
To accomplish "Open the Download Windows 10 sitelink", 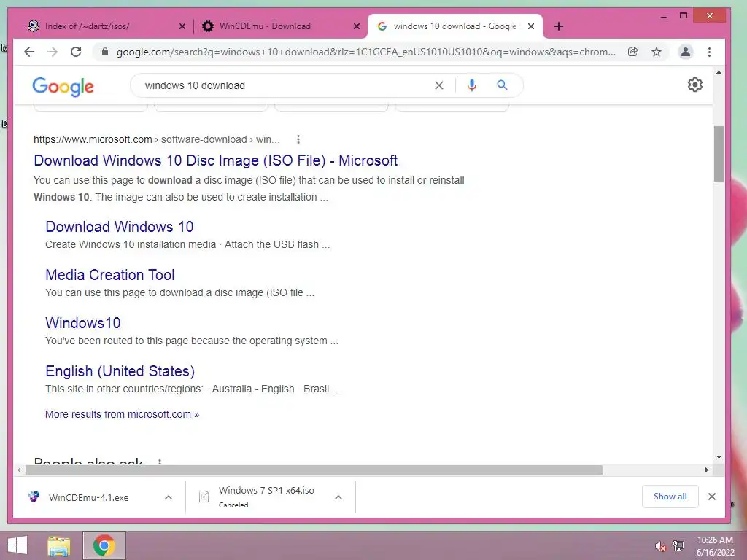I will pyautogui.click(x=119, y=227).
